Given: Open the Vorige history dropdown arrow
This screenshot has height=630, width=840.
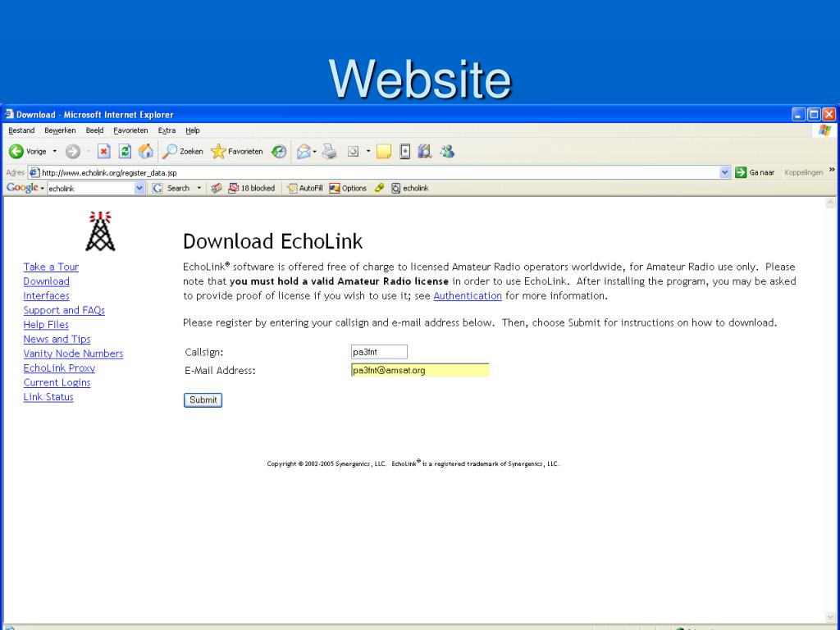Looking at the screenshot, I should pos(55,152).
